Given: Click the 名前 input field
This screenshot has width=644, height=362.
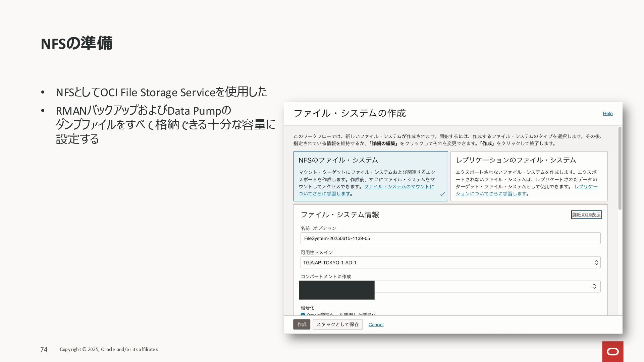Looking at the screenshot, I should pos(450,238).
